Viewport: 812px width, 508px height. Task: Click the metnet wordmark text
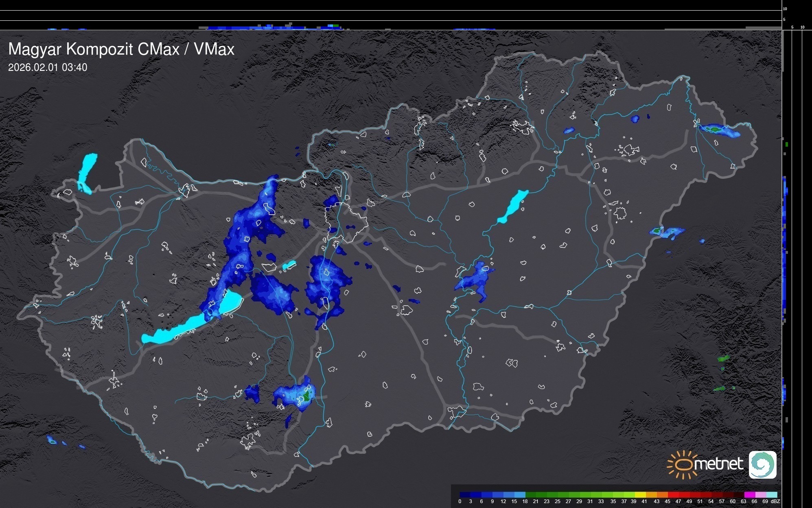tap(719, 464)
